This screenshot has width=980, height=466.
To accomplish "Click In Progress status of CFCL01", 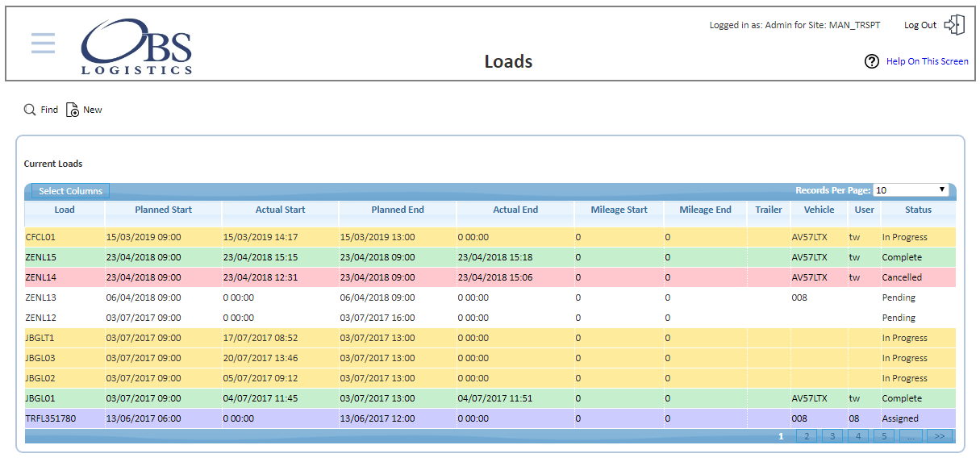I will [905, 237].
